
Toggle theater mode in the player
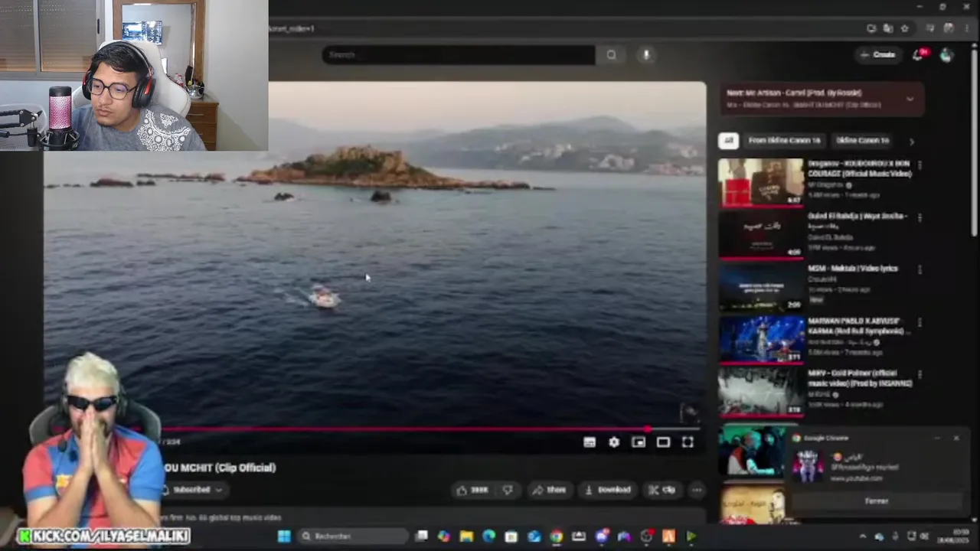pos(663,442)
